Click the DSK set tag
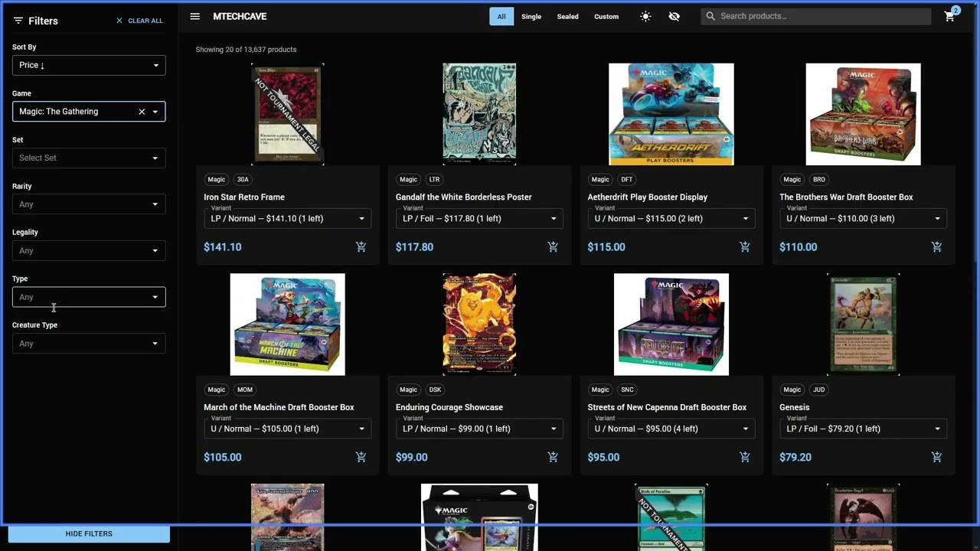This screenshot has width=980, height=551. point(436,390)
